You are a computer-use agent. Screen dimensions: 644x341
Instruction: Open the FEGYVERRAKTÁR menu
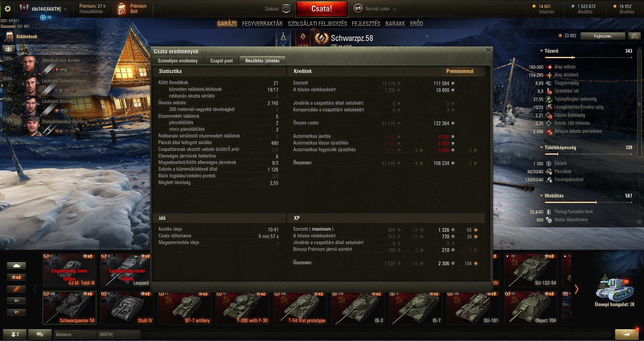[262, 24]
